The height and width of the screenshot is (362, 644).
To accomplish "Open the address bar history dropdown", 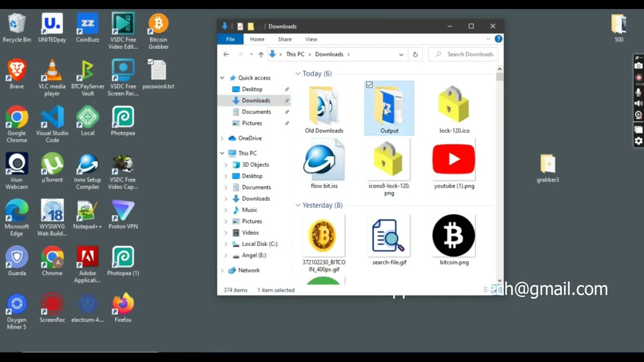I will point(401,54).
